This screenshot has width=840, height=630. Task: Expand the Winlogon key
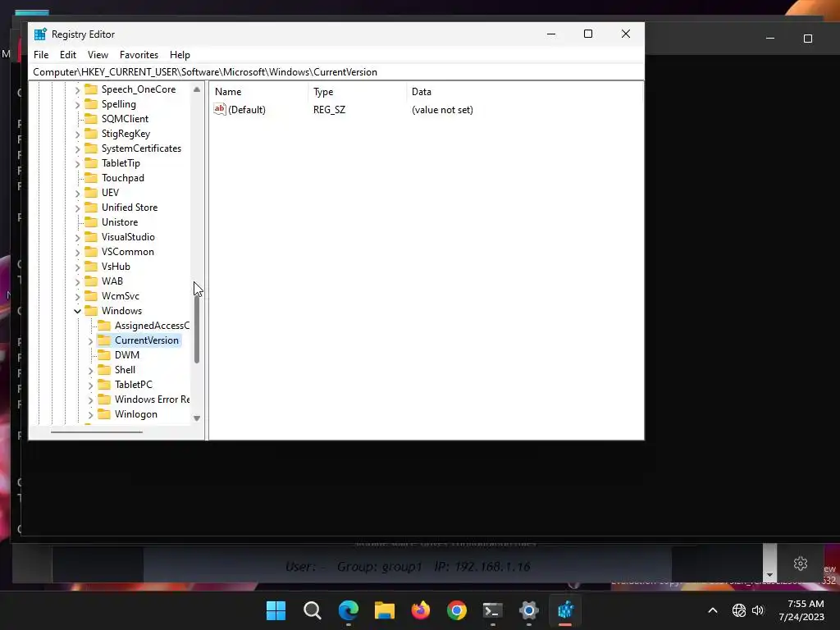(90, 414)
